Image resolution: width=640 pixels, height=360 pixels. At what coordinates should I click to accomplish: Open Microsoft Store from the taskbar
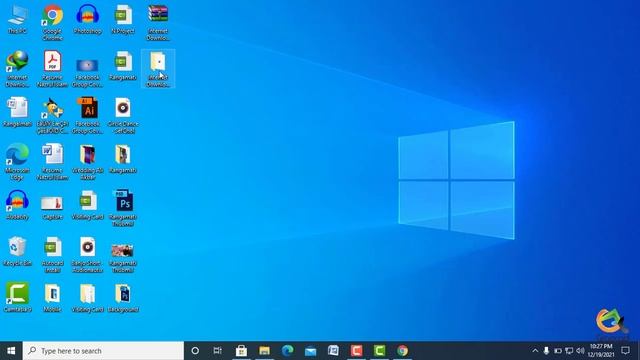point(241,351)
